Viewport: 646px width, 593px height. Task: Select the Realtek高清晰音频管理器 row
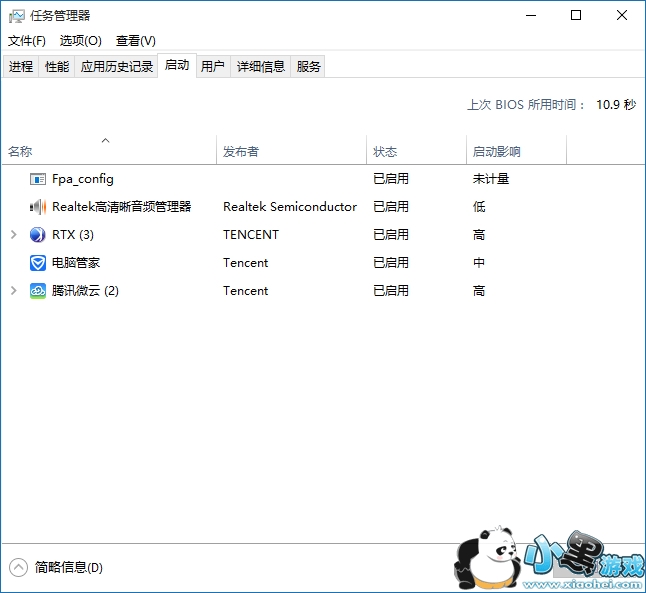tap(122, 206)
